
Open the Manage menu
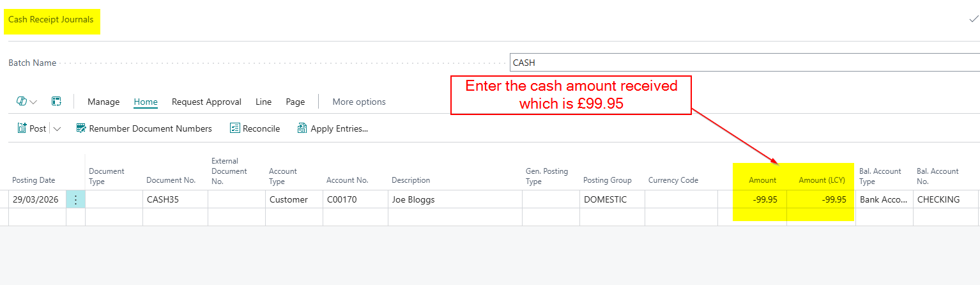pyautogui.click(x=103, y=102)
